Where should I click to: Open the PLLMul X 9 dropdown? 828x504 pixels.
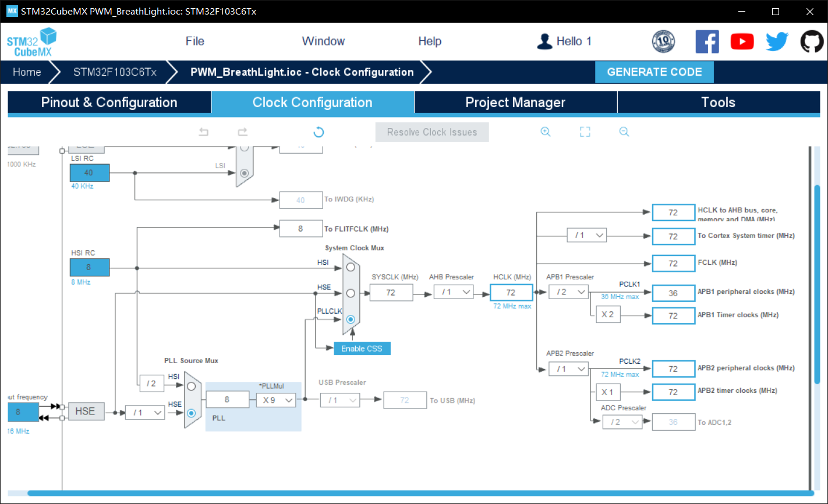coord(276,400)
